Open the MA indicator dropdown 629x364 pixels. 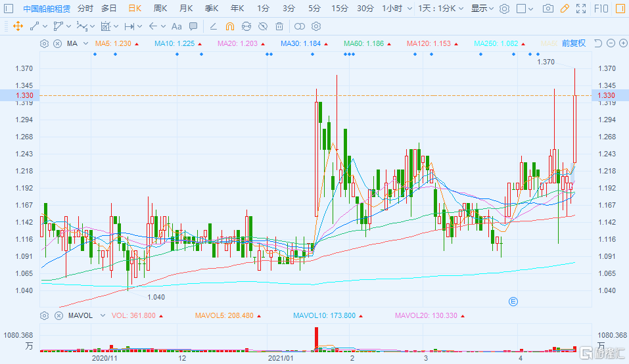point(84,43)
